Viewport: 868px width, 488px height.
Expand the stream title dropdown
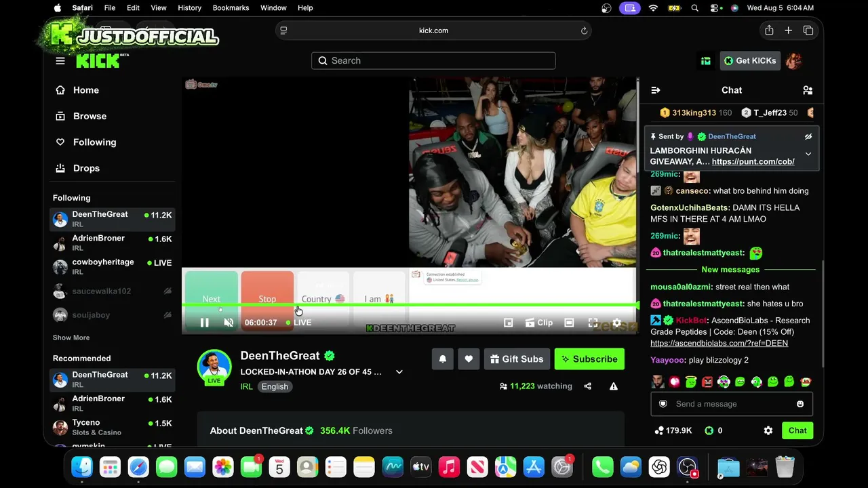[x=399, y=372]
